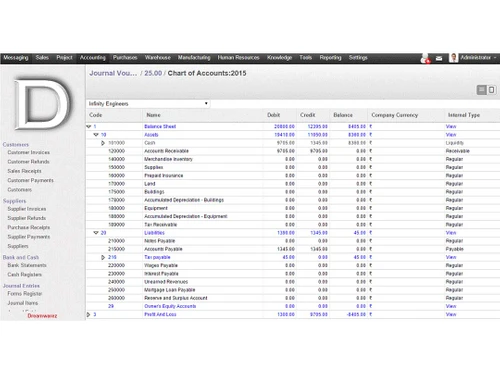Select the Wages Payable row
The width and height of the screenshot is (500, 375).
tap(293, 265)
